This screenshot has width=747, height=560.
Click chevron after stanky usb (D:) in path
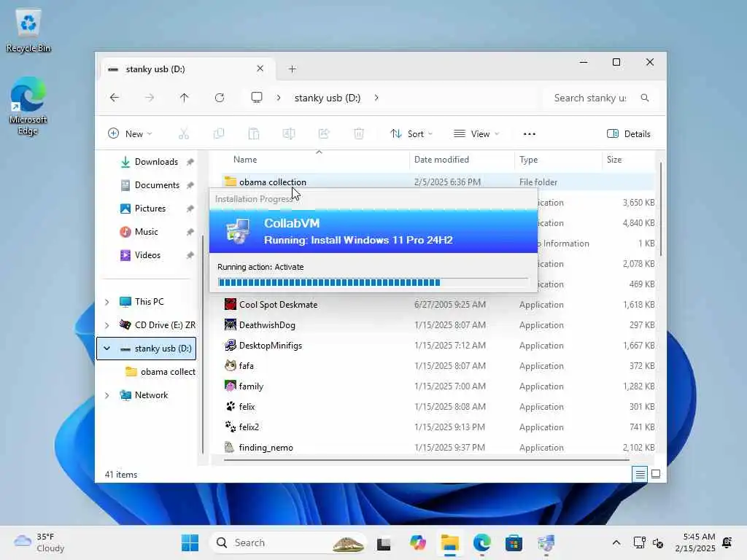376,98
